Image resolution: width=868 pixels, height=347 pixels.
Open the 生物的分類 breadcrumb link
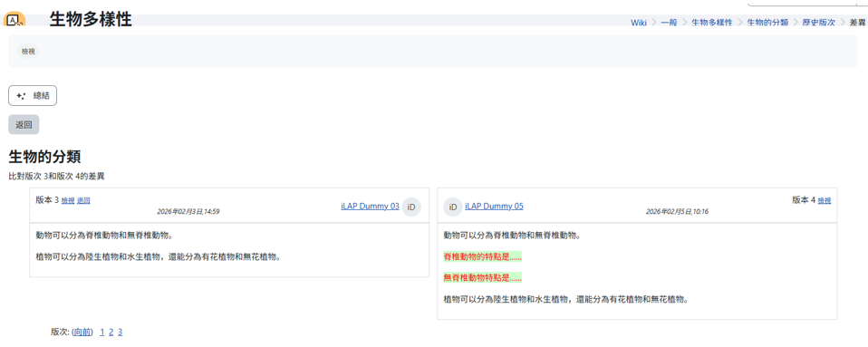(x=767, y=23)
